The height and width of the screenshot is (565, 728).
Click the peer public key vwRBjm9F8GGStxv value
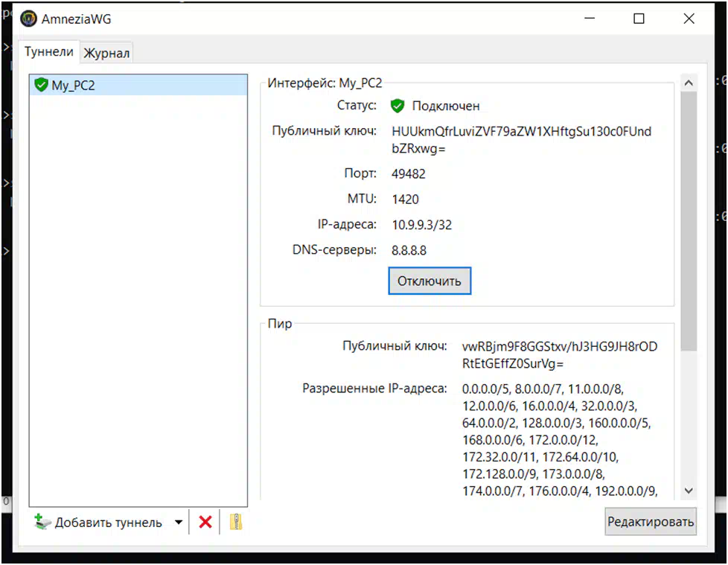click(560, 354)
